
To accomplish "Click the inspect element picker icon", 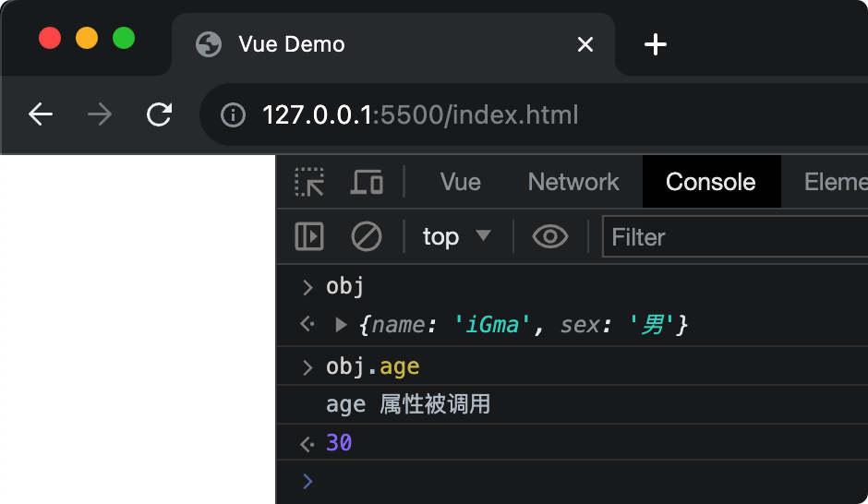I will [309, 182].
